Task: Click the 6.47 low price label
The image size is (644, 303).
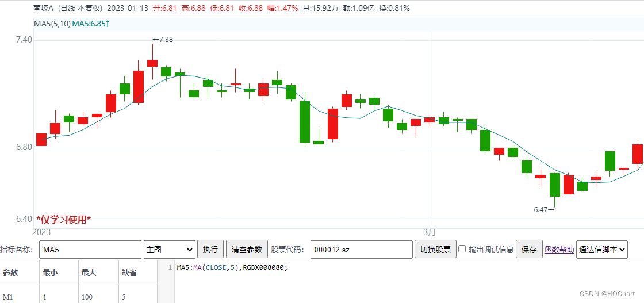Action: point(545,209)
